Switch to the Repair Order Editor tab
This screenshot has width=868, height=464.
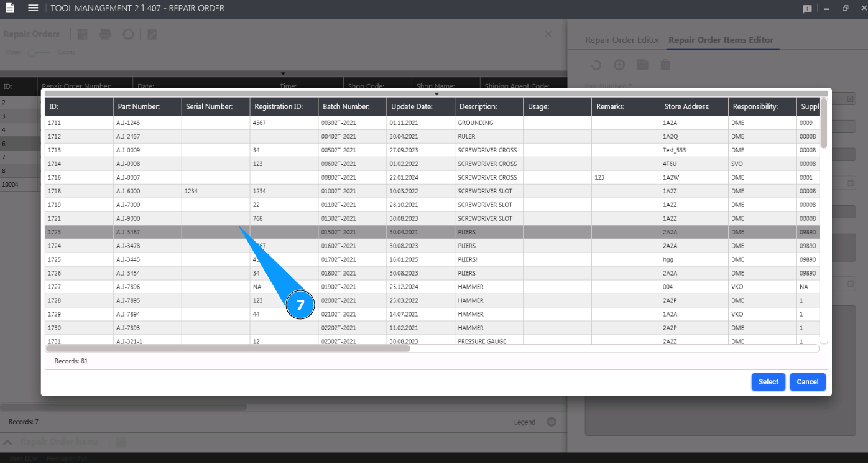pyautogui.click(x=622, y=40)
